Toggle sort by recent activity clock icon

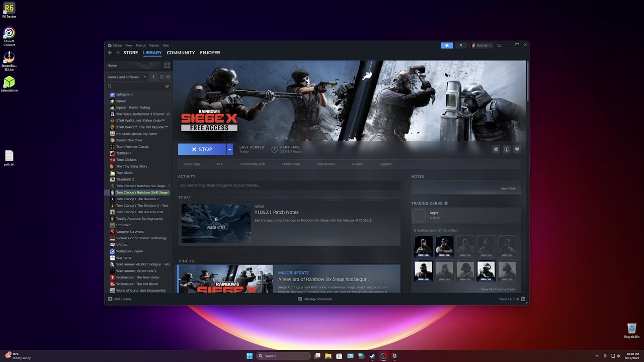[x=162, y=77]
